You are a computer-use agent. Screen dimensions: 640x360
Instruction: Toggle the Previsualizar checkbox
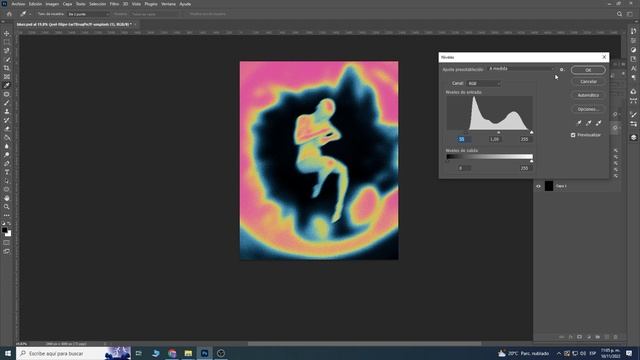tap(573, 135)
